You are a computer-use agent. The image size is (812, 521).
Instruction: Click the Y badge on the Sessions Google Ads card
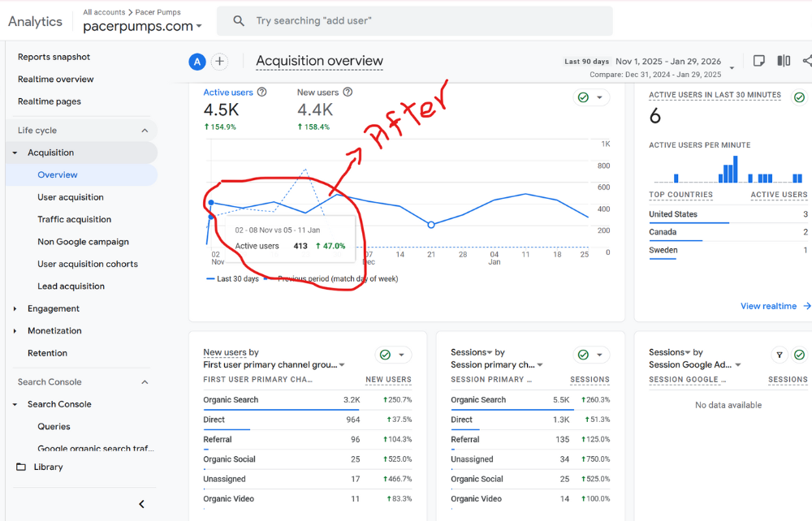780,355
